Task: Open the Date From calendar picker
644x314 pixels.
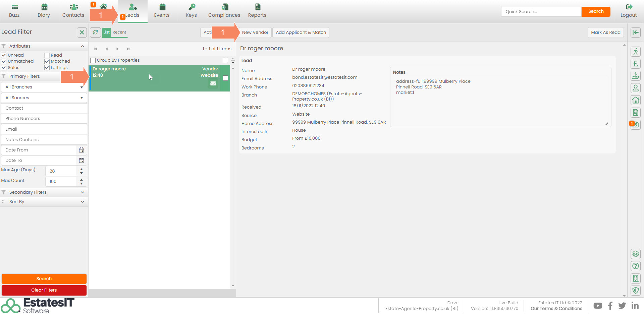Action: pyautogui.click(x=81, y=150)
